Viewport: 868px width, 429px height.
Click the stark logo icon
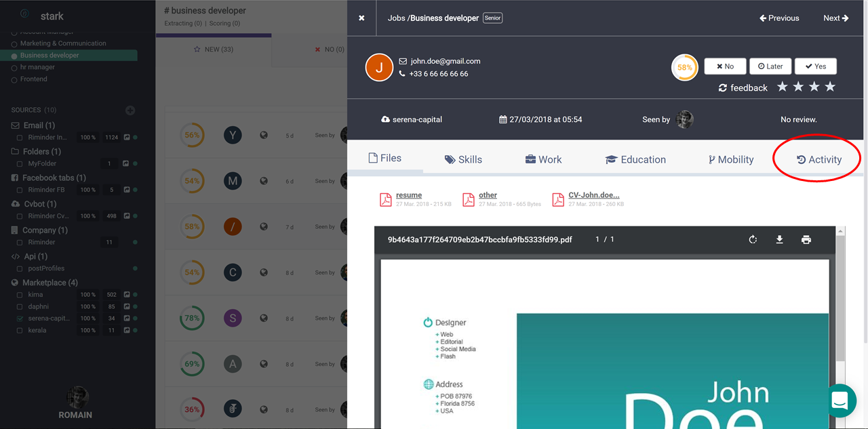coord(25,14)
